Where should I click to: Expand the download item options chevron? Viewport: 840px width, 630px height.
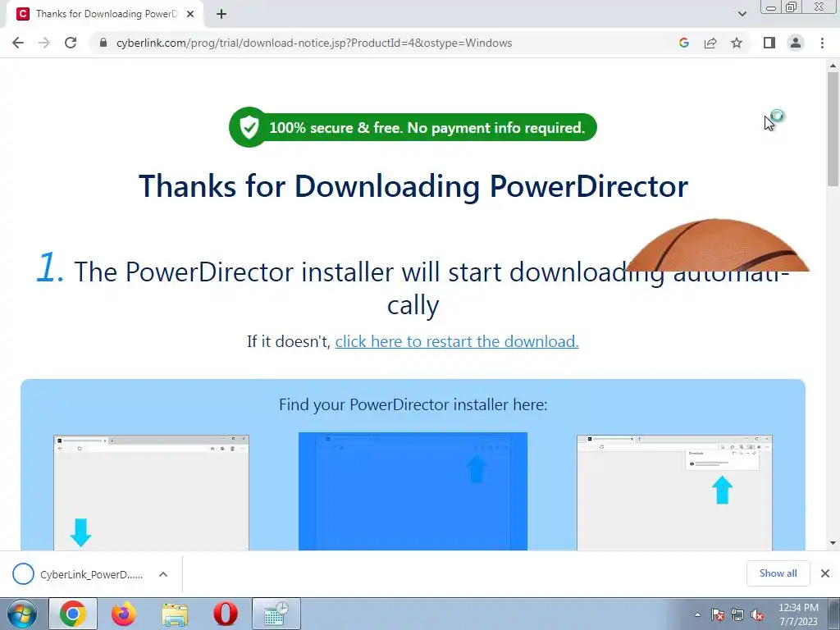point(163,574)
